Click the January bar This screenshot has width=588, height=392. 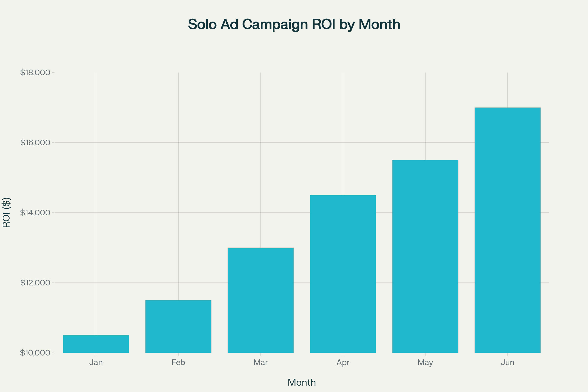[96, 344]
